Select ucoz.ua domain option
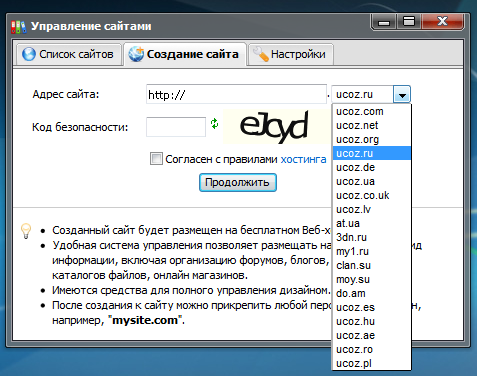477x376 pixels. click(372, 181)
